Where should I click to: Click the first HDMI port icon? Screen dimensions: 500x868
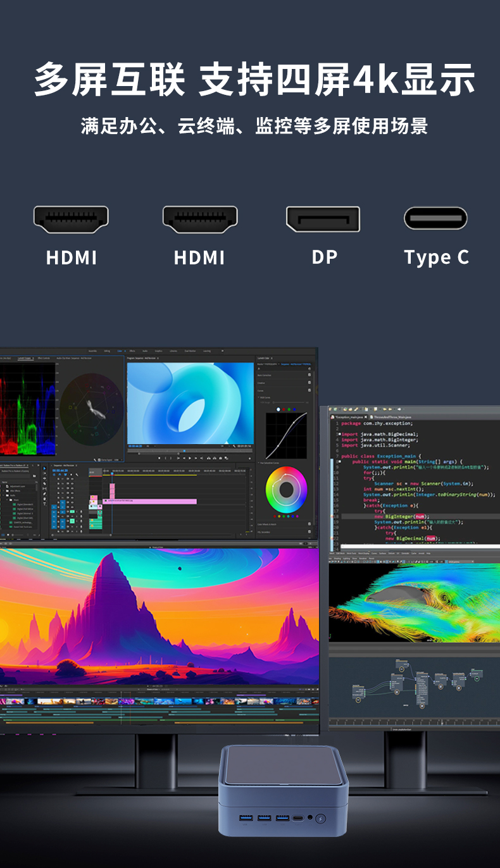[x=71, y=220]
